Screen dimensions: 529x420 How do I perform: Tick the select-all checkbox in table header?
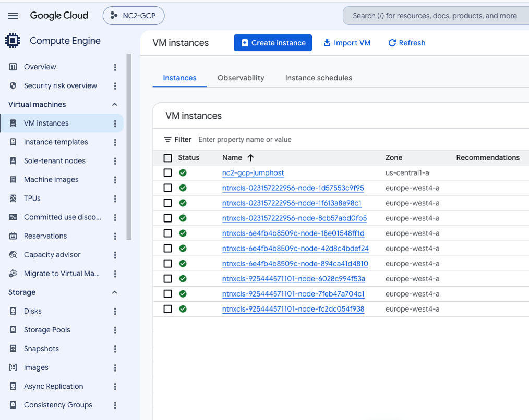[x=167, y=158]
